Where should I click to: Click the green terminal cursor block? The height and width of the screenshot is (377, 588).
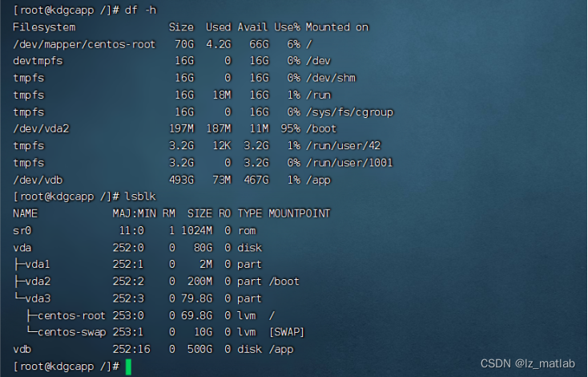[128, 367]
